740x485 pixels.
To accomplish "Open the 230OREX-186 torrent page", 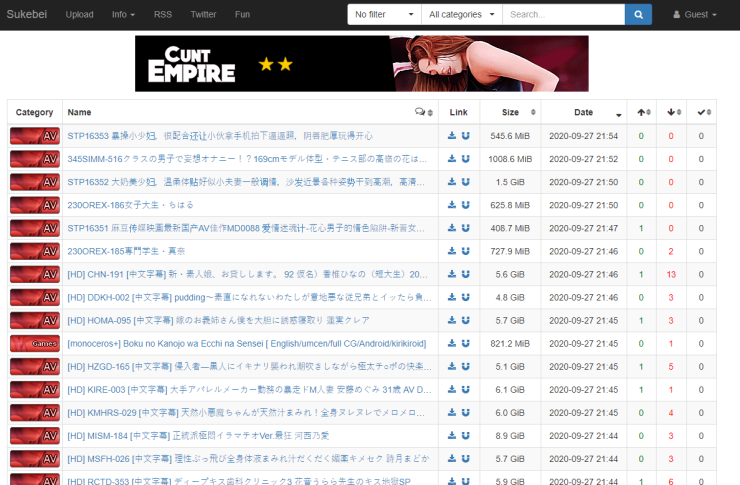I will point(130,205).
